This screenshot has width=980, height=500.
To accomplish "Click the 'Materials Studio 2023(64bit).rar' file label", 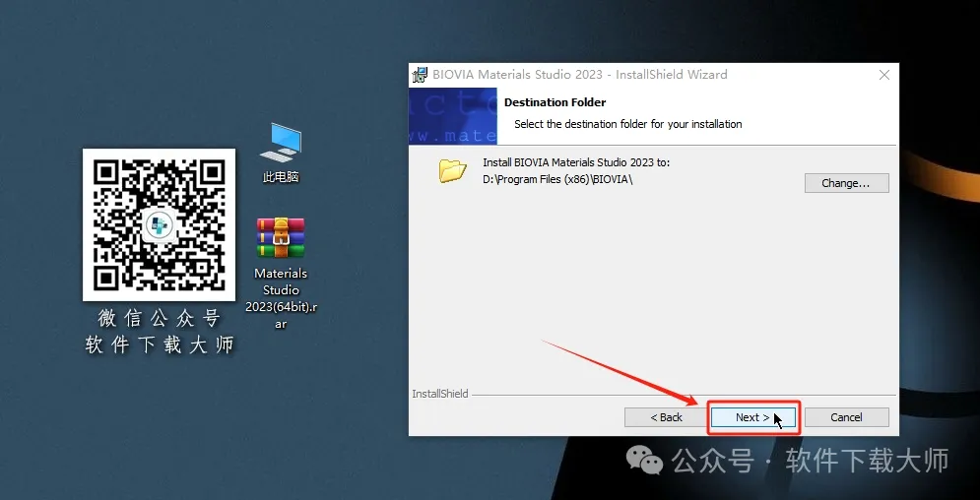I will 281,298.
